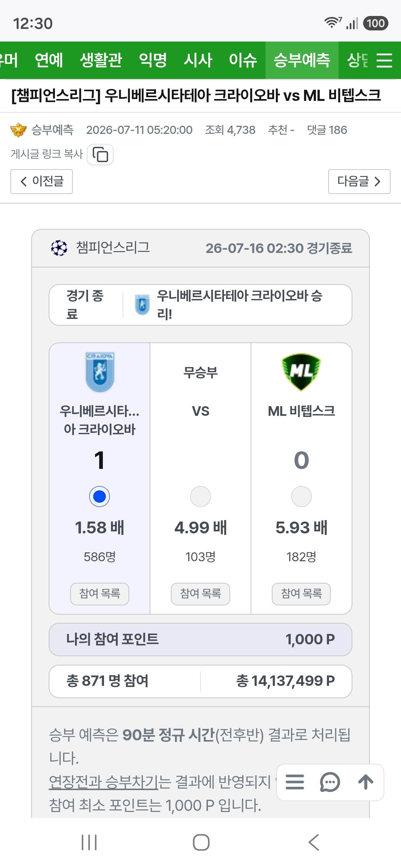Go to previous post with 이전글
This screenshot has width=401, height=868.
(42, 181)
